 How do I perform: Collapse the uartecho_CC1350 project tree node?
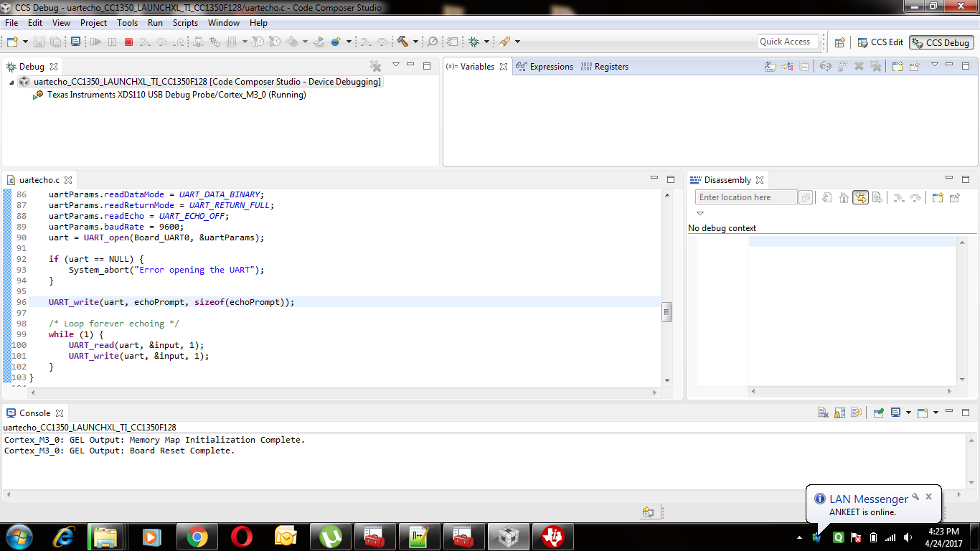tap(12, 82)
